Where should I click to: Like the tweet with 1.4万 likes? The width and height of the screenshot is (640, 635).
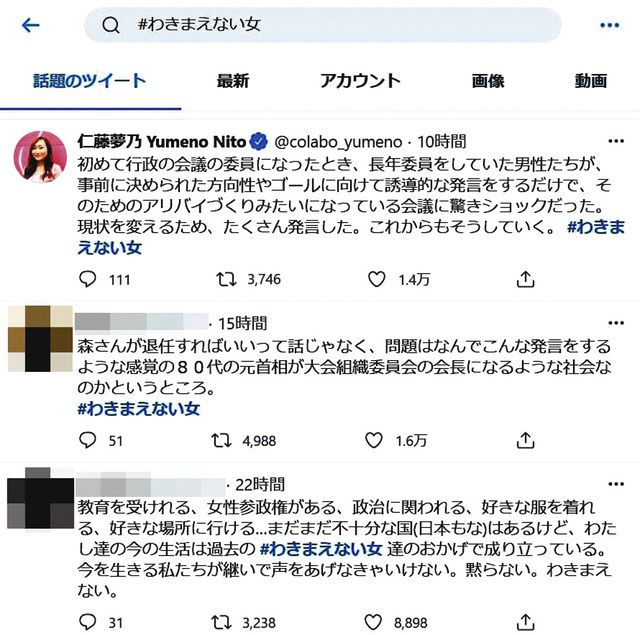point(376,279)
